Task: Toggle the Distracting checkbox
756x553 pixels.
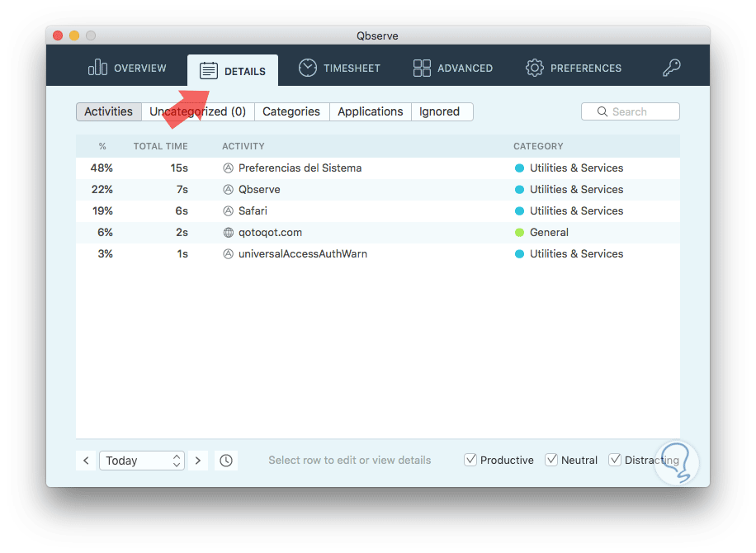Action: 615,460
